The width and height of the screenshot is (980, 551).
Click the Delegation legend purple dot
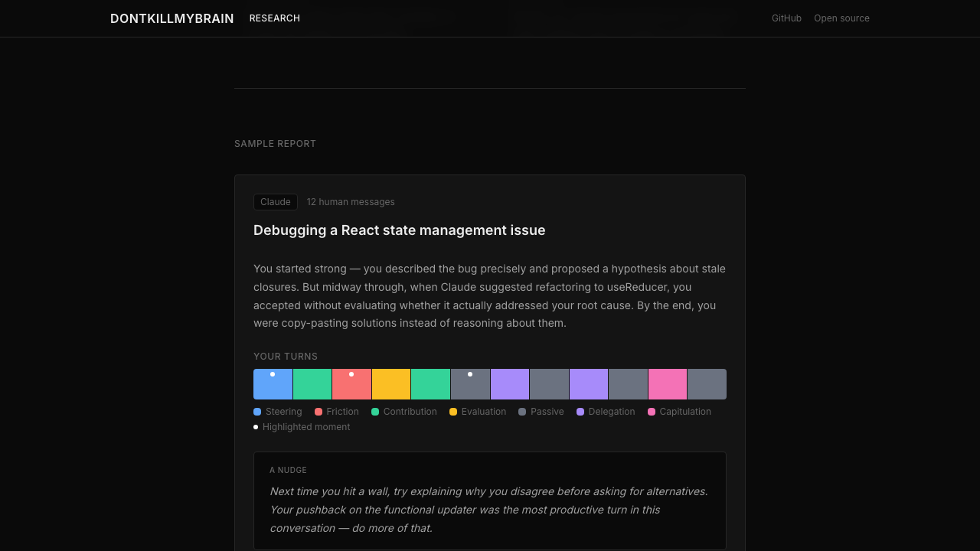point(580,412)
